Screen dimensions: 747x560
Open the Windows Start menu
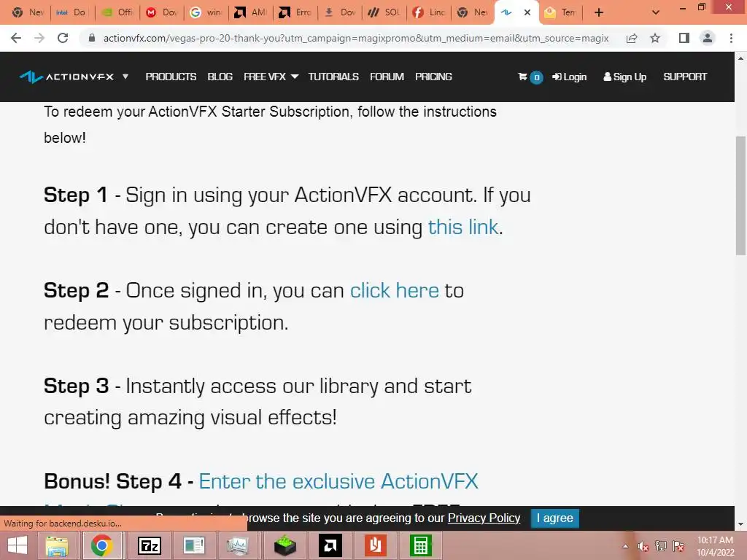tap(18, 545)
